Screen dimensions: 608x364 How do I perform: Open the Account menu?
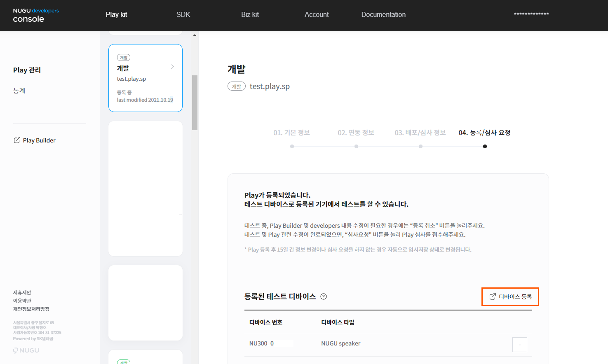pyautogui.click(x=317, y=15)
